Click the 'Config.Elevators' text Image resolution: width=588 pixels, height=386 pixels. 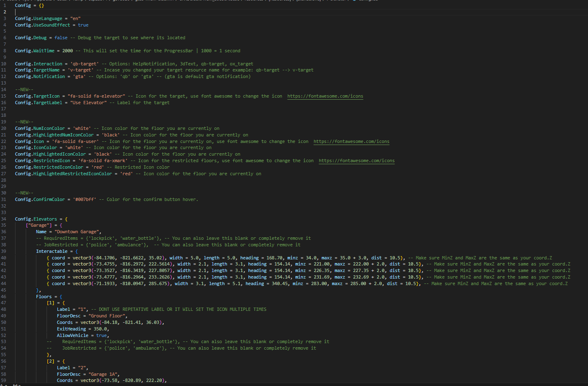[x=36, y=219]
